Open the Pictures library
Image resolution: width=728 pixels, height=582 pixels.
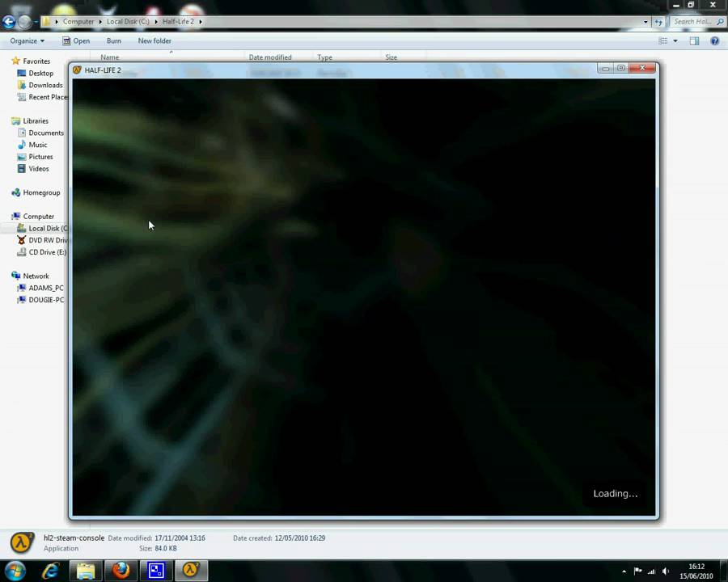pos(36,157)
